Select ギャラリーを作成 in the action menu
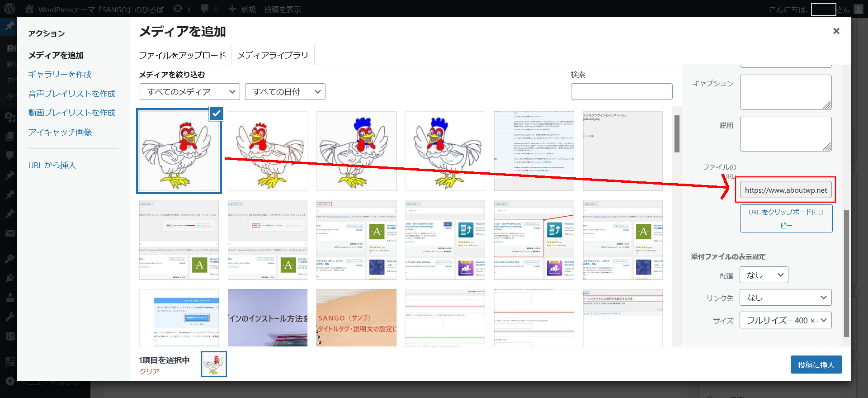 pyautogui.click(x=60, y=74)
